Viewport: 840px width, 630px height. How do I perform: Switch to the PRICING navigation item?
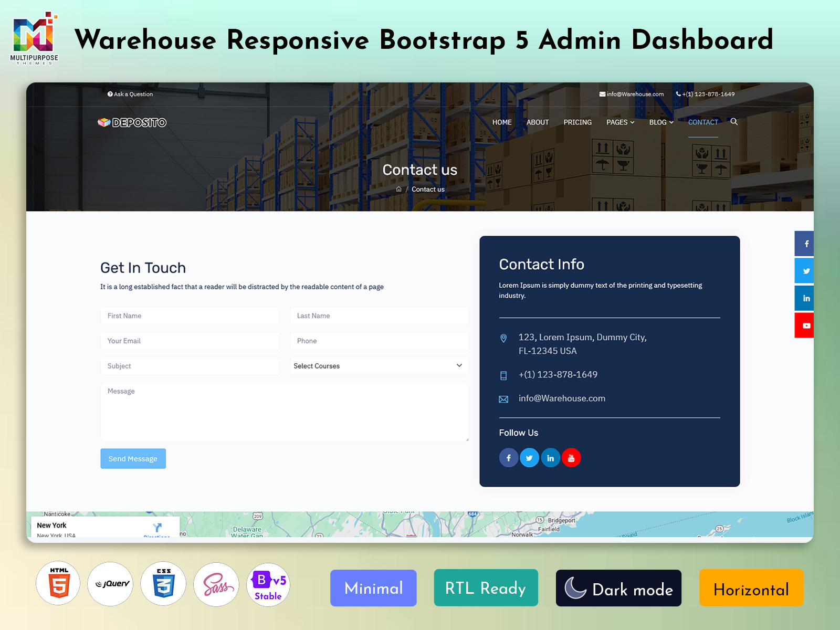577,122
